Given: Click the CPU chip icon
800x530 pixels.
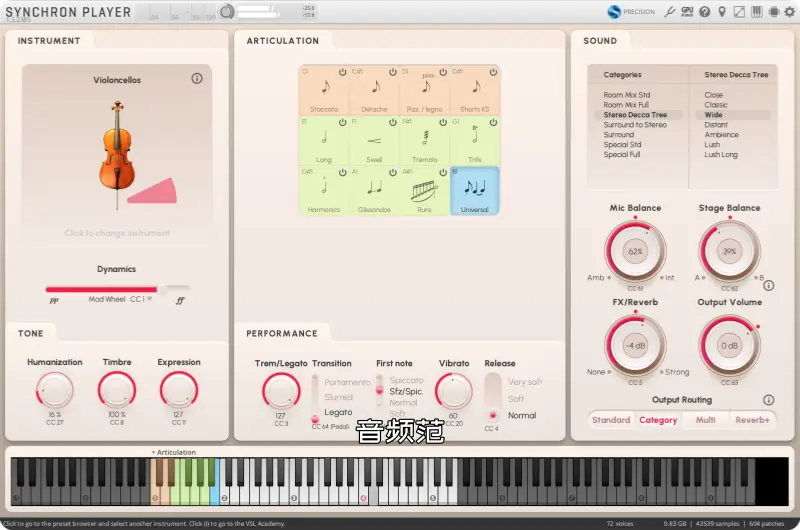Looking at the screenshot, I should (774, 12).
